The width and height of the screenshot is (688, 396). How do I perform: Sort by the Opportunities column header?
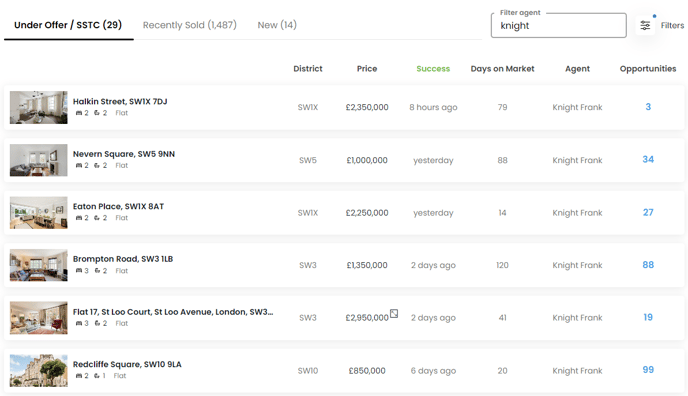click(x=648, y=68)
